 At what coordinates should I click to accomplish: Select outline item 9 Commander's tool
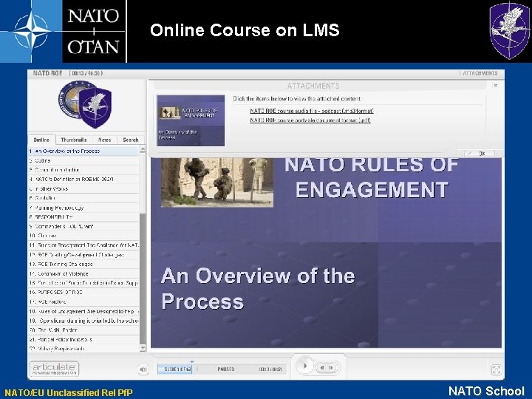point(83,226)
